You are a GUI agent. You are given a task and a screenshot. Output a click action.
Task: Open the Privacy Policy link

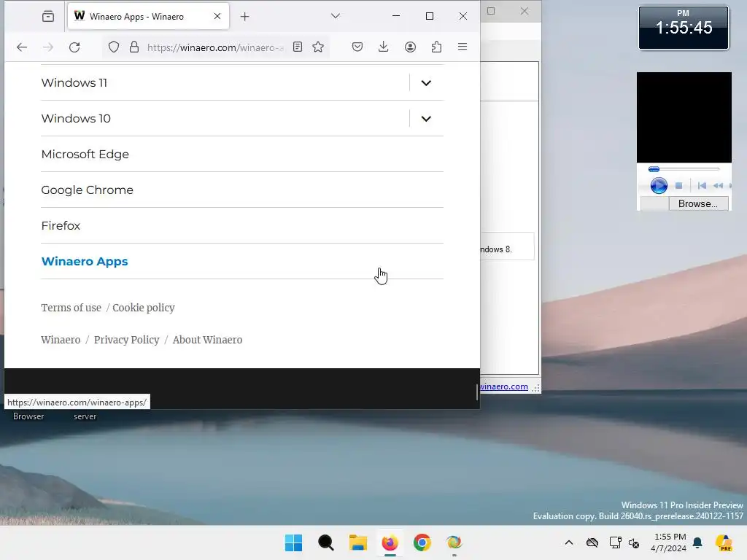(x=127, y=340)
